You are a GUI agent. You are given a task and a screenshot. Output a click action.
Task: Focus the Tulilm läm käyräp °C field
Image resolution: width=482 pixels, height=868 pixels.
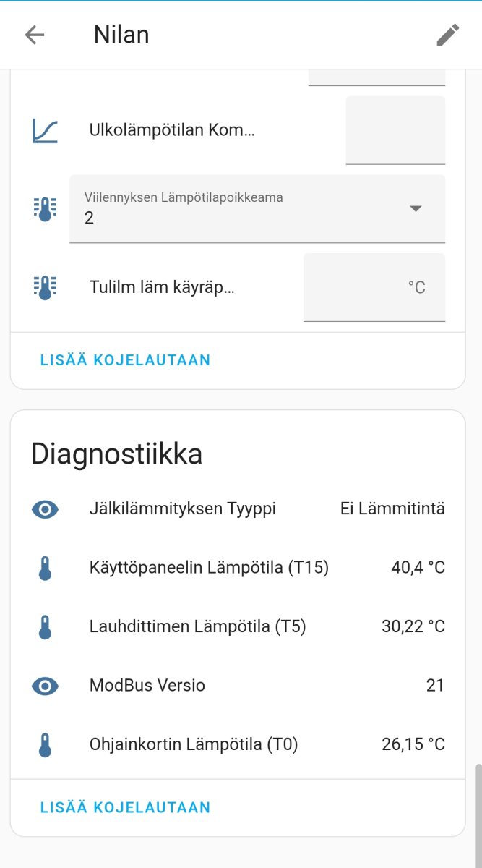(x=374, y=287)
